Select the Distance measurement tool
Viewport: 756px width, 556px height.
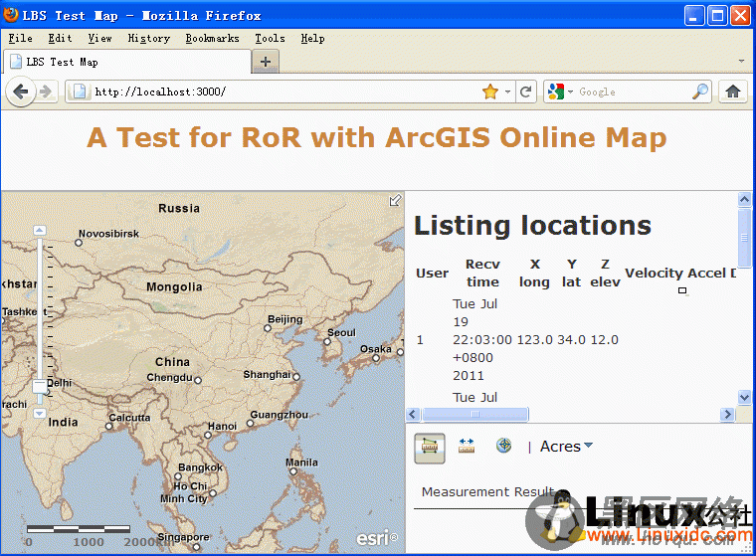coord(467,446)
